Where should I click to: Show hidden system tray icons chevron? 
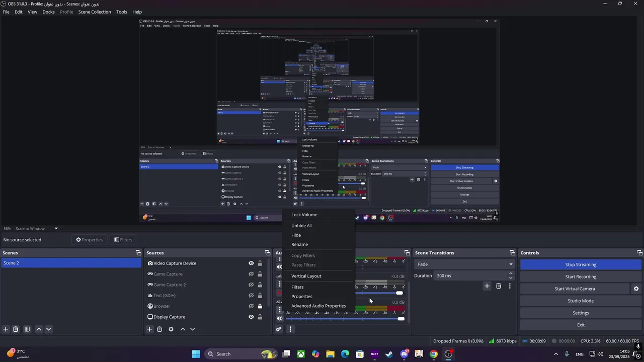pyautogui.click(x=555, y=354)
